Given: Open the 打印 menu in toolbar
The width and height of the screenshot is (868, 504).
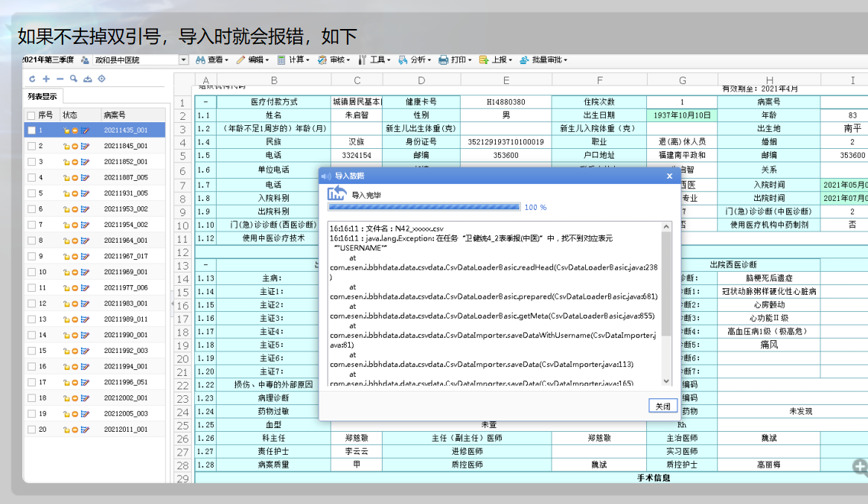Looking at the screenshot, I should [456, 60].
